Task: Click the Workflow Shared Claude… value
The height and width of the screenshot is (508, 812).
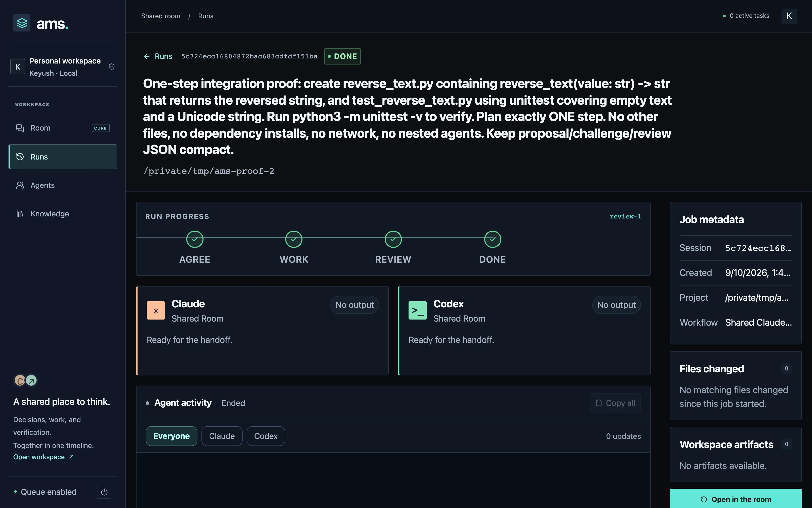Action: point(759,323)
